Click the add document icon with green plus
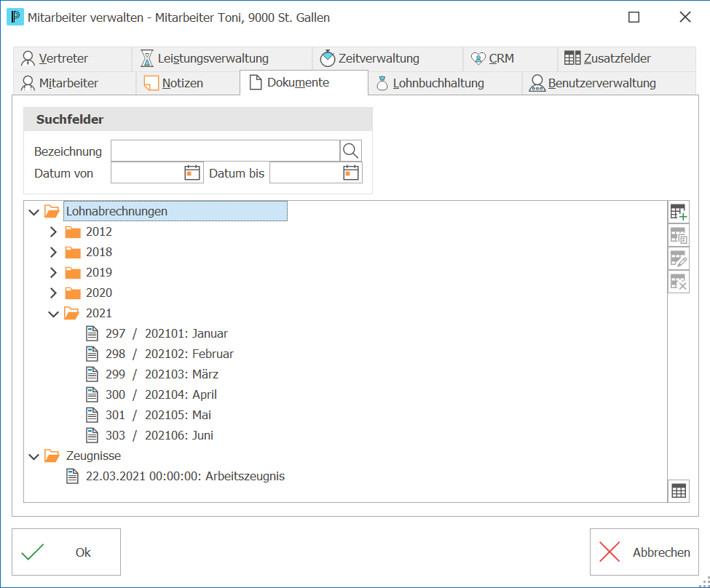The height and width of the screenshot is (588, 710). click(x=678, y=212)
